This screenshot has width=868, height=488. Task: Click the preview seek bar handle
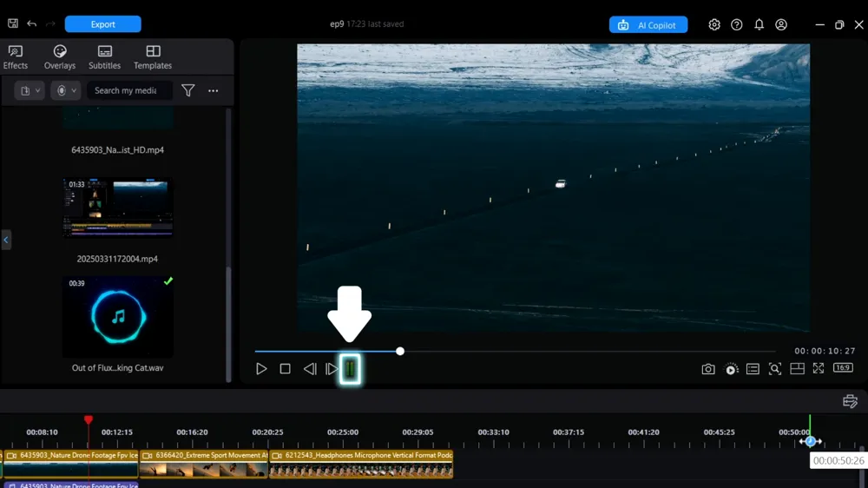400,351
